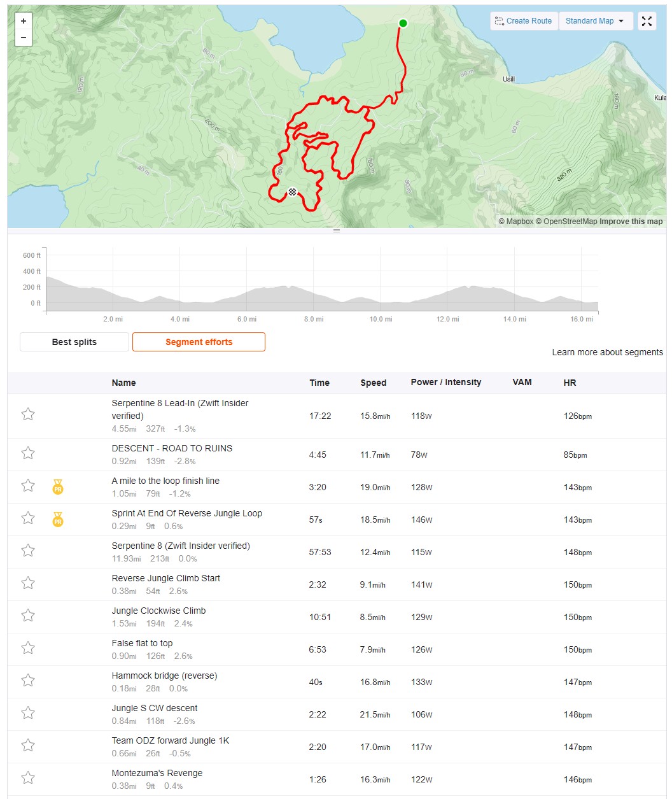Viewport: 672px width, 799px height.
Task: Star the DESCENT - ROAD TO RUINS segment
Action: tap(28, 453)
